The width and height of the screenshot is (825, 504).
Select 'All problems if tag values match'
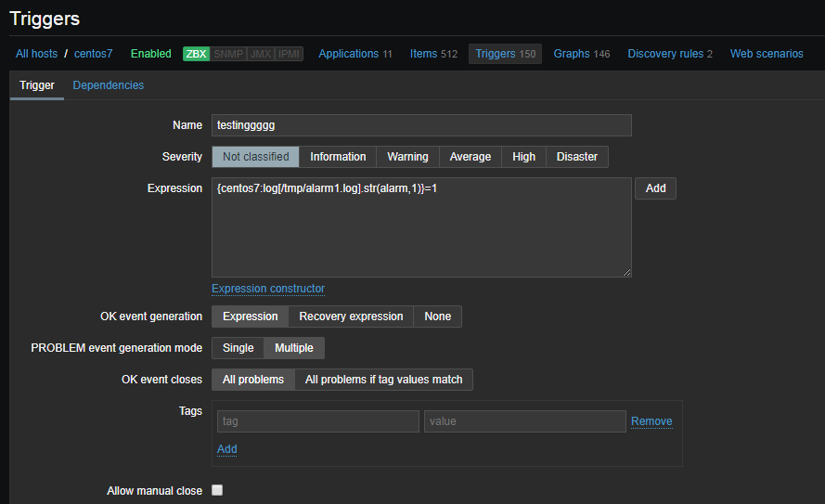click(x=384, y=380)
